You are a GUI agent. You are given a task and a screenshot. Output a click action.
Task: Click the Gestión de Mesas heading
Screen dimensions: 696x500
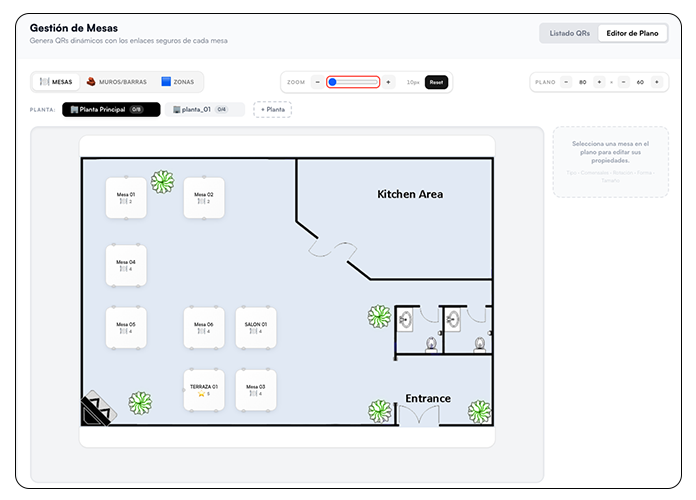[74, 28]
